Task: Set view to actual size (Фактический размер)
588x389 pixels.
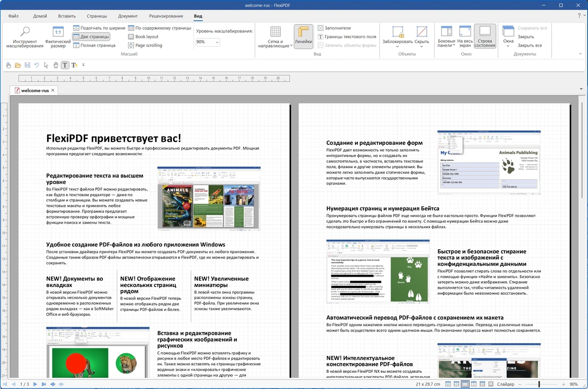Action: pyautogui.click(x=58, y=37)
